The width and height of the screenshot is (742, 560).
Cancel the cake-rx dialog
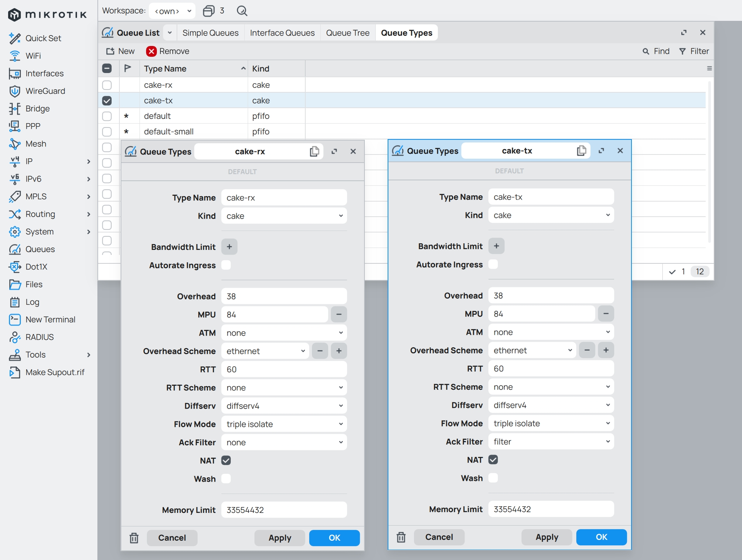coord(172,538)
